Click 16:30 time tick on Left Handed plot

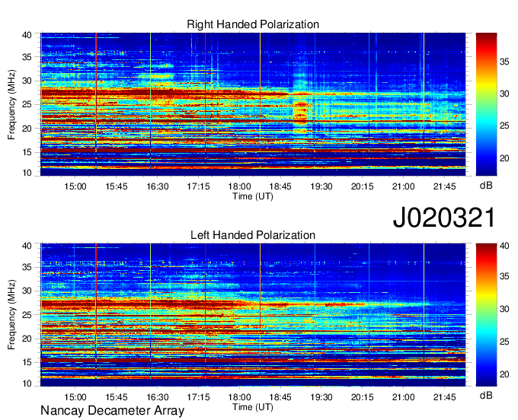click(157, 397)
